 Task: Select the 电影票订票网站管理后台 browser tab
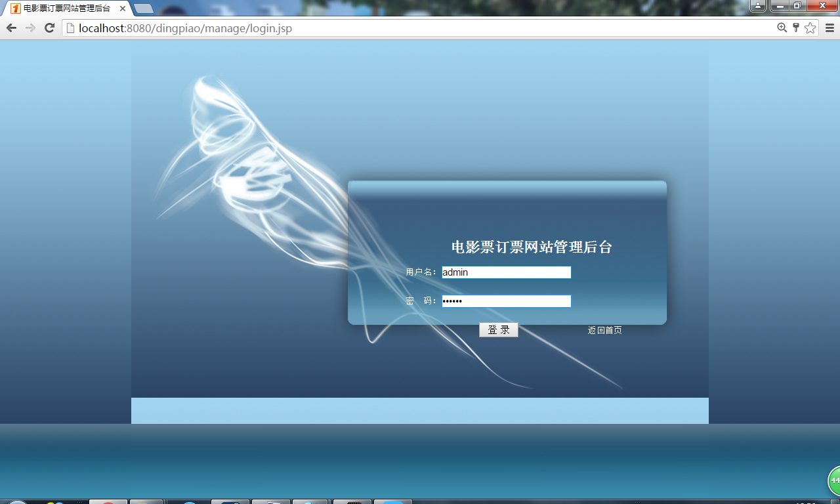(68, 9)
